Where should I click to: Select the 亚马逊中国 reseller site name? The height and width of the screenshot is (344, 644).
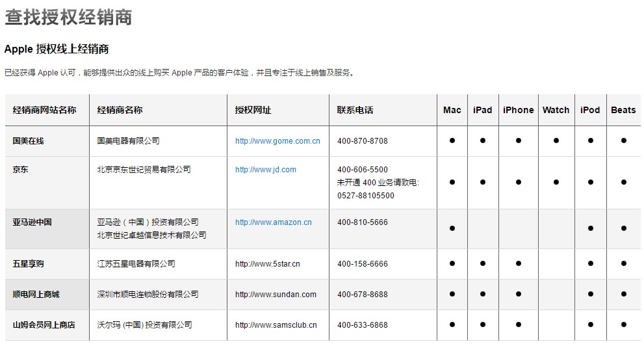32,222
